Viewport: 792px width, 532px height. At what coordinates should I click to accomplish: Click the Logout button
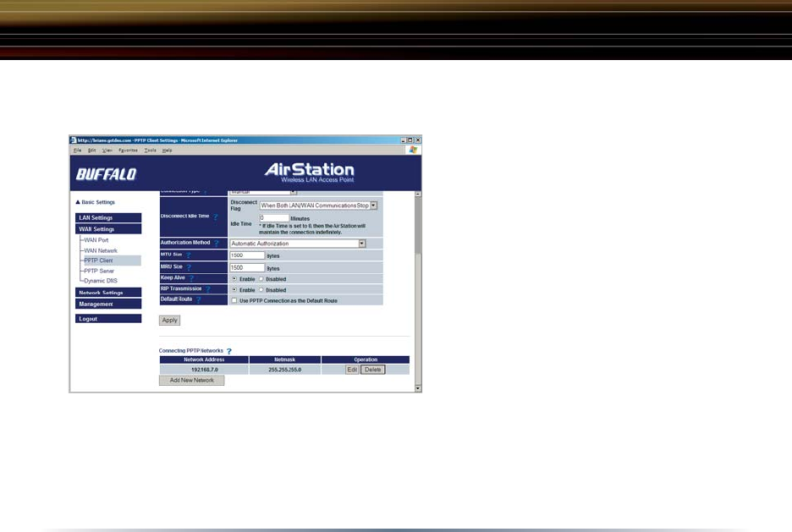(x=108, y=319)
